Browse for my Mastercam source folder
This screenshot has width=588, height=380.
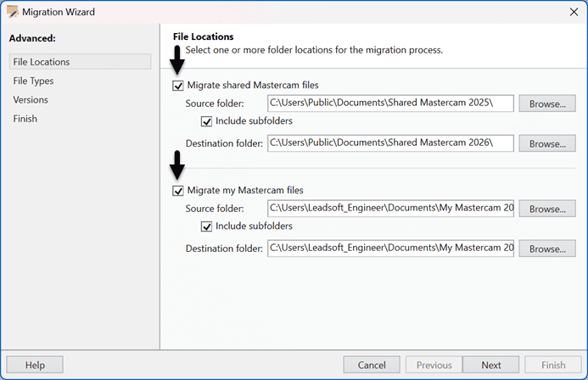(x=547, y=209)
